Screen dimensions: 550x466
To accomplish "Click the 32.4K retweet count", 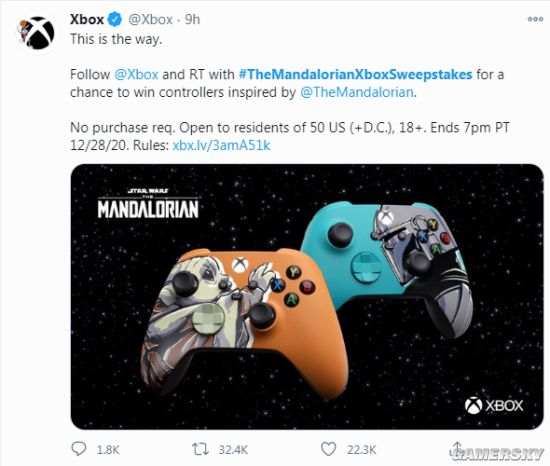I will click(233, 450).
